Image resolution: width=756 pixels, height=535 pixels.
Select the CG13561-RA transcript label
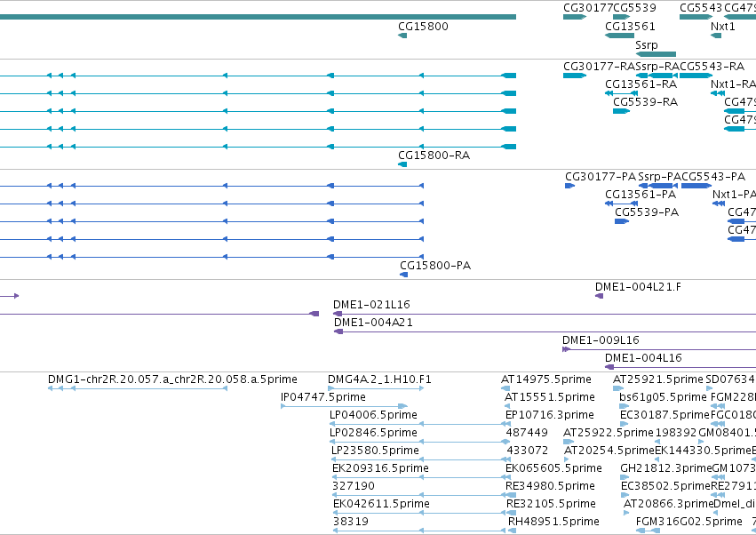coord(641,84)
